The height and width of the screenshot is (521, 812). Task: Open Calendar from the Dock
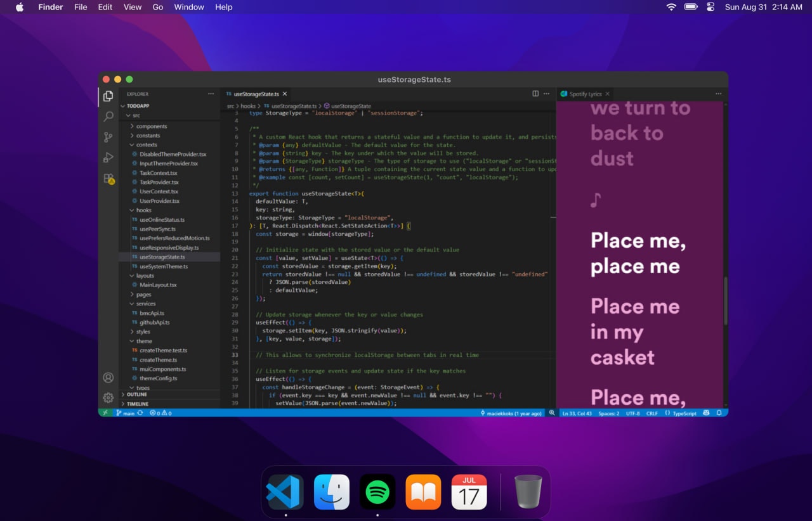469,492
